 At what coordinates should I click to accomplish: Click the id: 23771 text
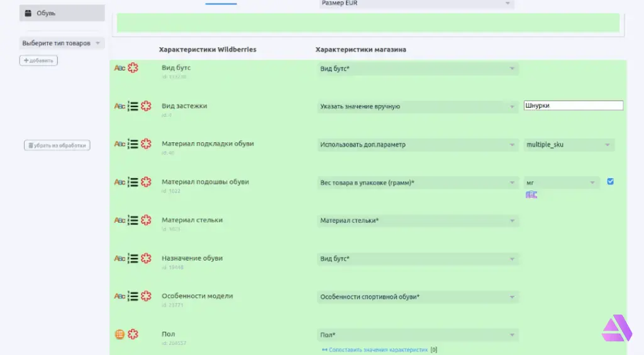[x=172, y=305]
